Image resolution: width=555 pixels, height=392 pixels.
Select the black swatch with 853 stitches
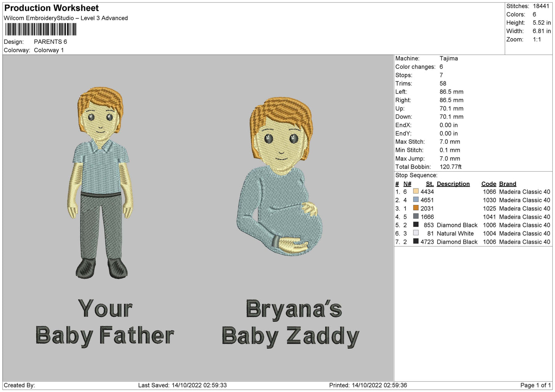click(416, 225)
